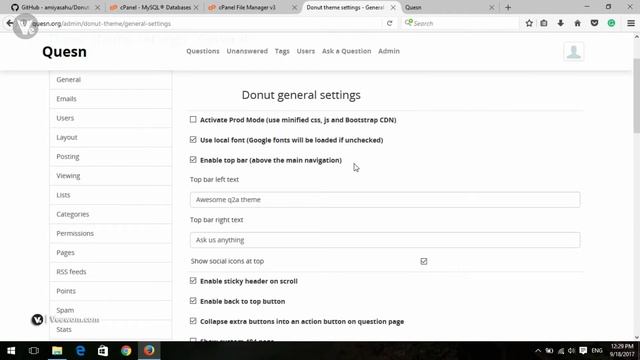Click the address bar URL
Image resolution: width=640 pixels, height=360 pixels.
point(101,24)
